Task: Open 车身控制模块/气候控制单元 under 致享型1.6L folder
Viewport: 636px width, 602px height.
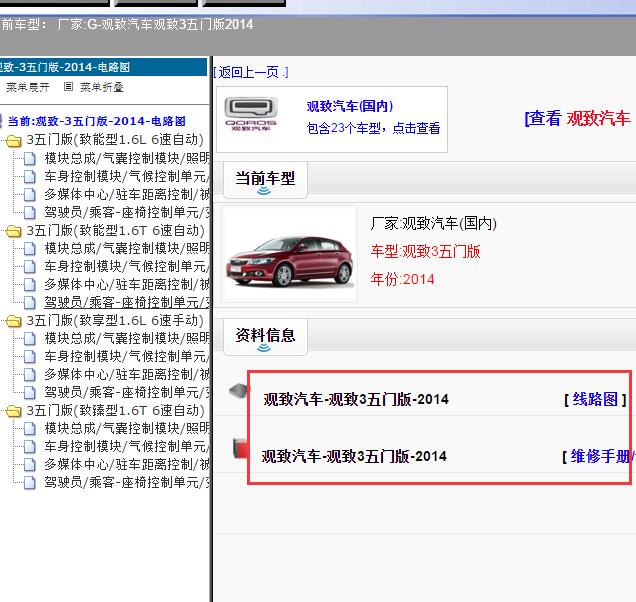Action: click(x=127, y=356)
